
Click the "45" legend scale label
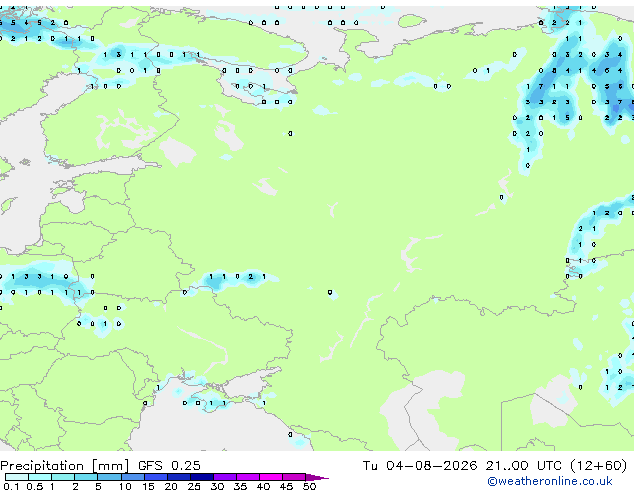[x=286, y=486]
